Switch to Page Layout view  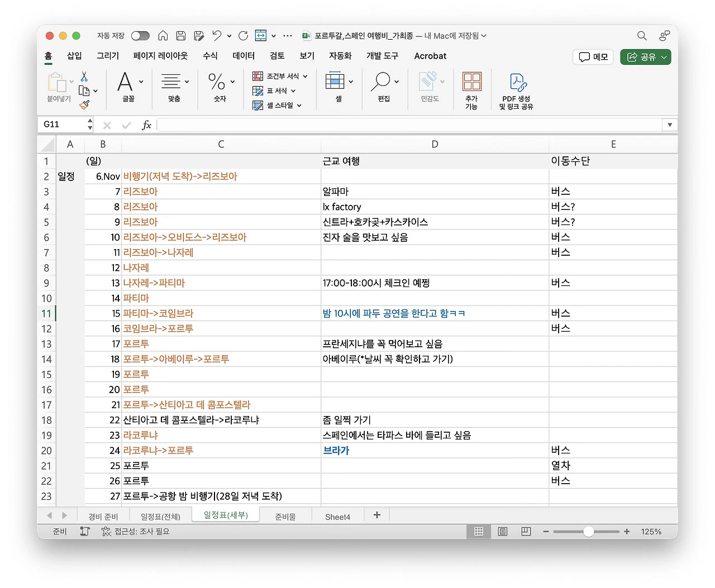tap(502, 532)
